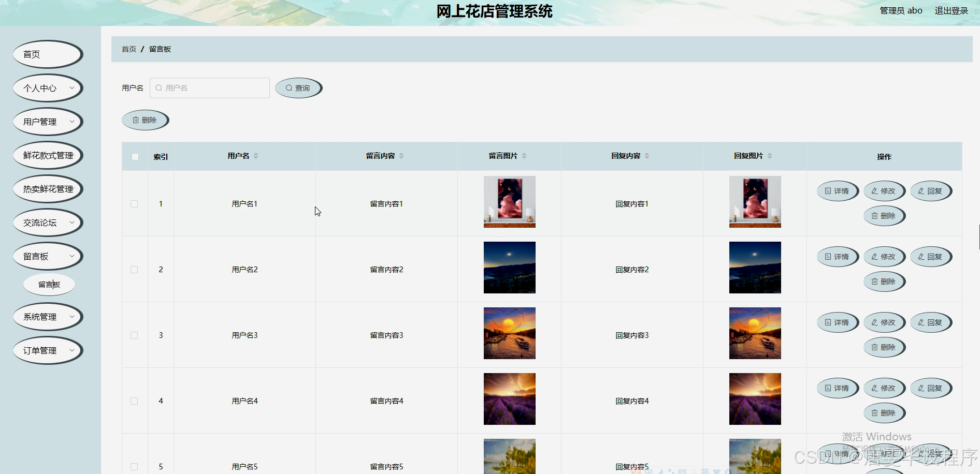Click 回复 for row 用户名2
The image size is (980, 474).
(x=931, y=257)
